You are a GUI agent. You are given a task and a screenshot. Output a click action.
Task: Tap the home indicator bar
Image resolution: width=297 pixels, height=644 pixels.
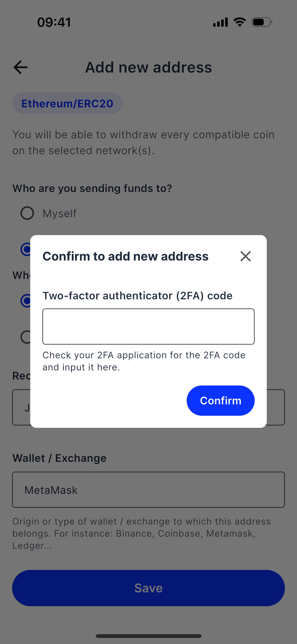point(148,636)
